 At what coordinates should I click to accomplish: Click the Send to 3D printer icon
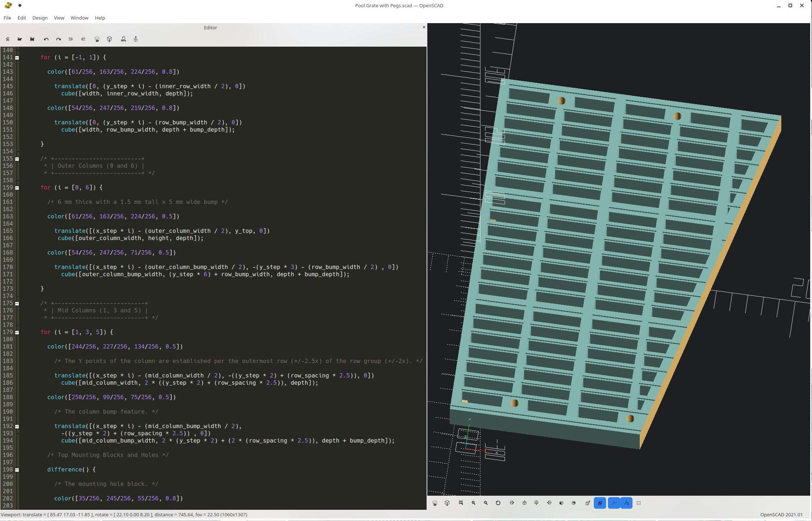click(x=136, y=39)
